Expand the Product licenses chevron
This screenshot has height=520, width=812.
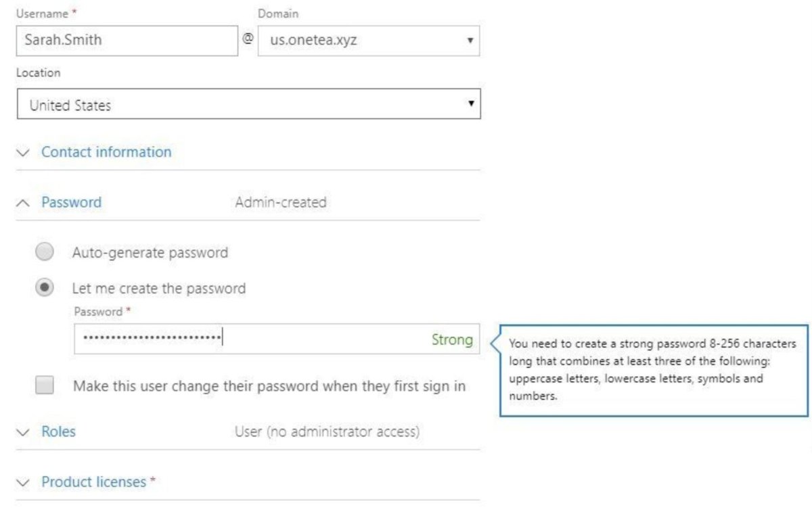click(x=24, y=483)
